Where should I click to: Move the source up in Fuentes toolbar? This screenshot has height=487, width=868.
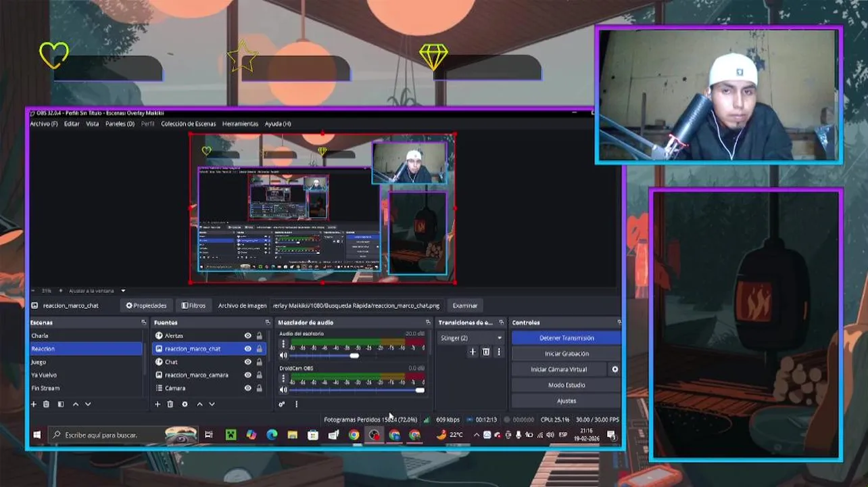coord(199,404)
